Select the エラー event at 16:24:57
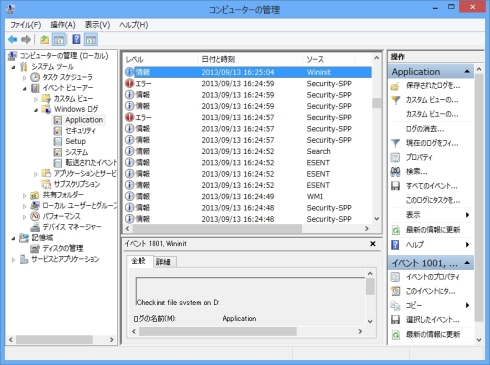Image resolution: width=490 pixels, height=365 pixels. (248, 118)
